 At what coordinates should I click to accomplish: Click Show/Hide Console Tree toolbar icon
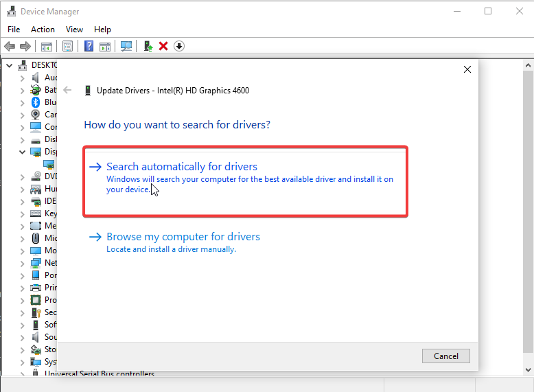coord(46,46)
